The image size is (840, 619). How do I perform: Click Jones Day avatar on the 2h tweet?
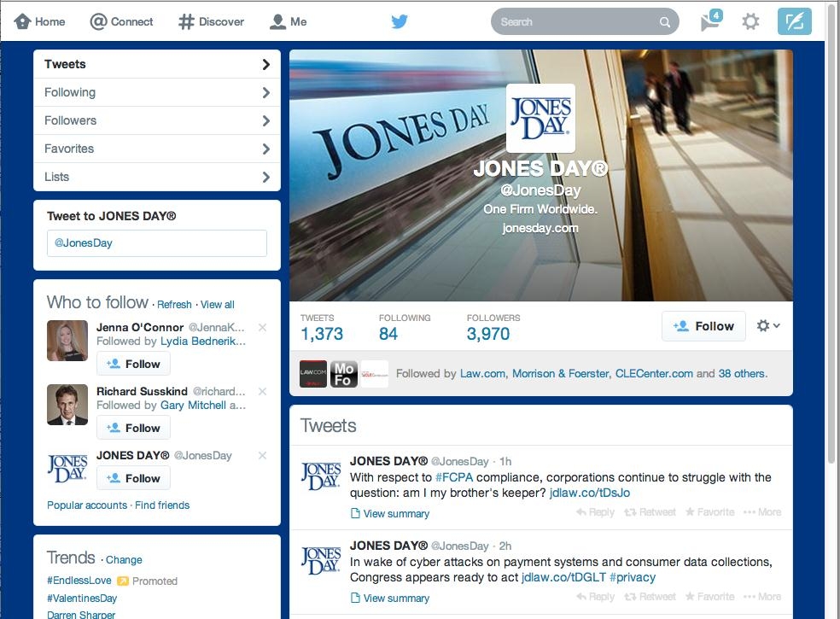tap(321, 561)
